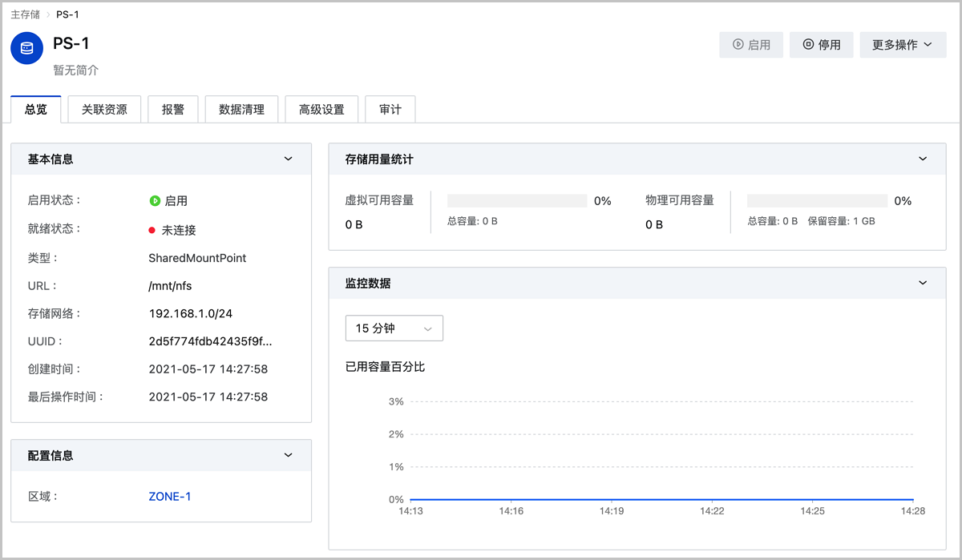Collapse the 存储用量统计 panel

coord(923,159)
